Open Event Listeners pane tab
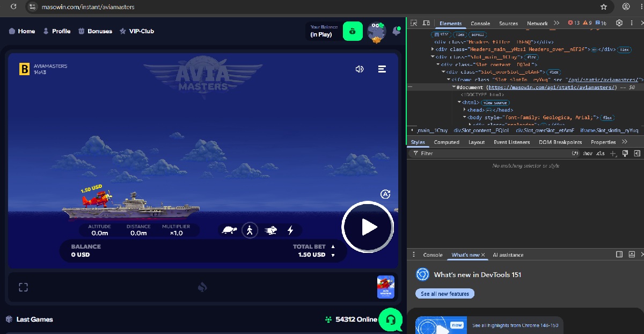 (511, 142)
